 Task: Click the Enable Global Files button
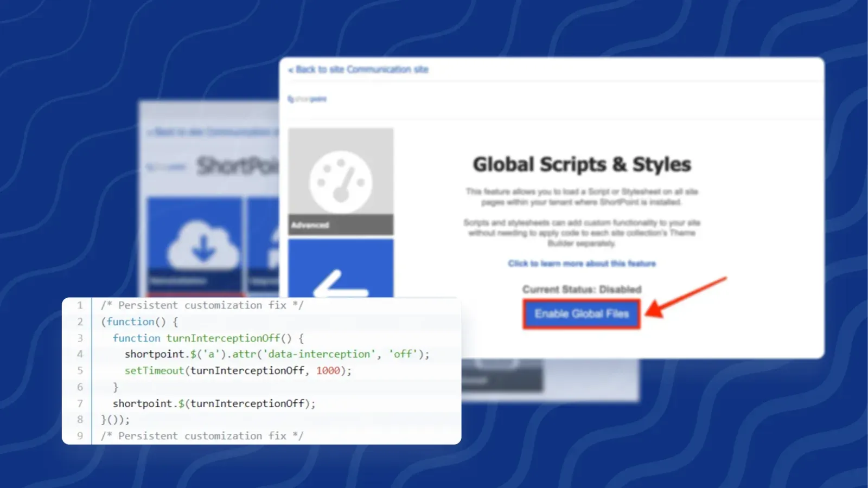point(581,314)
